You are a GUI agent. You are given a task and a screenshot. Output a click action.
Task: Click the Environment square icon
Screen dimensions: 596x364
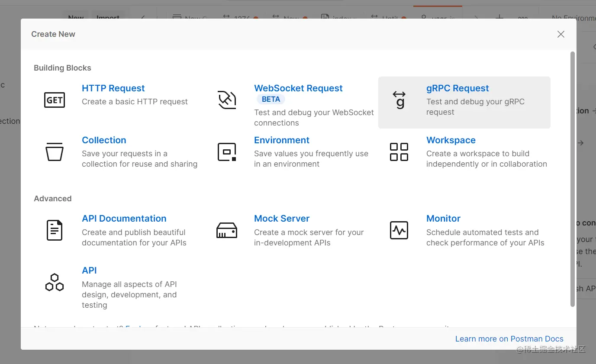[x=227, y=152]
